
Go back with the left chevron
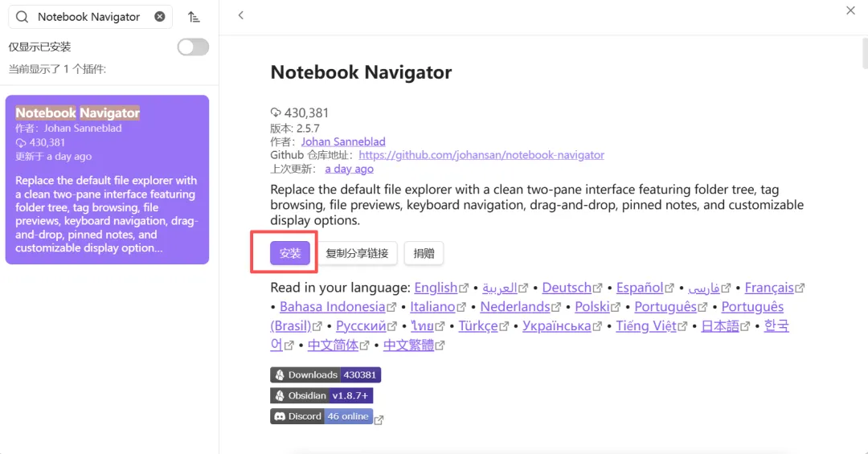point(241,15)
